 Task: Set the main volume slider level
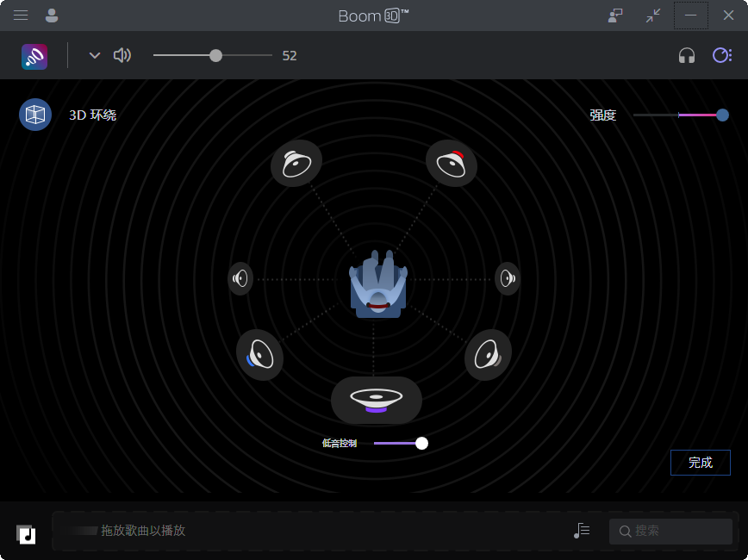(213, 55)
